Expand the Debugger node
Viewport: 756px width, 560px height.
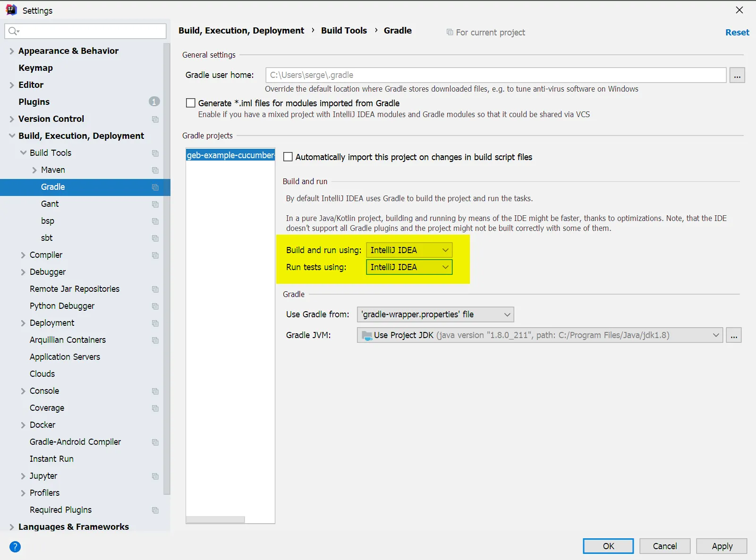pyautogui.click(x=23, y=272)
